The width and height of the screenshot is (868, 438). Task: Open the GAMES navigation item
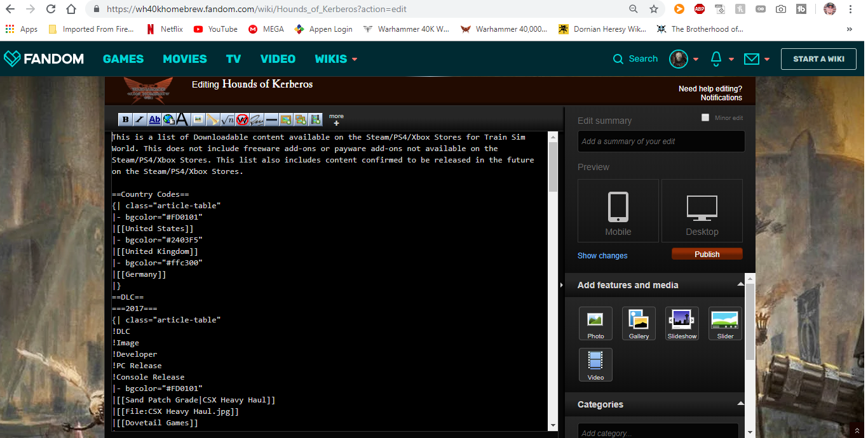coord(123,59)
